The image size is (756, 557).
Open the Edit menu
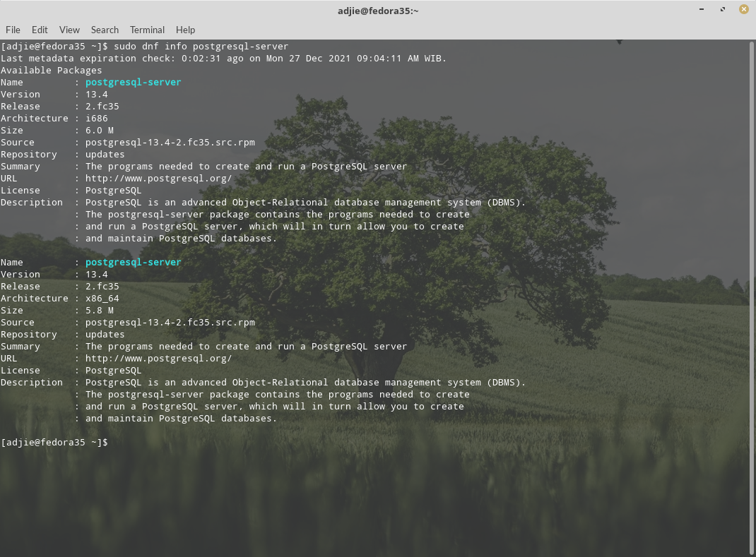pos(40,30)
